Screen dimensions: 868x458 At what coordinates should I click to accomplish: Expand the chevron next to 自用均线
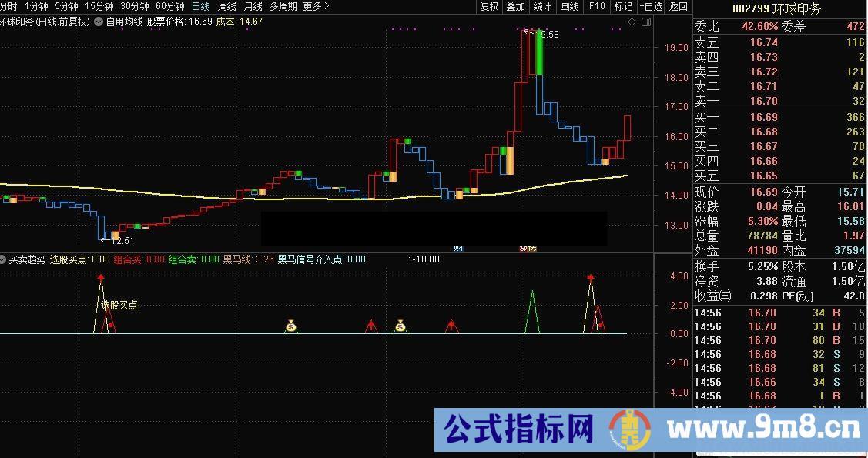click(97, 22)
